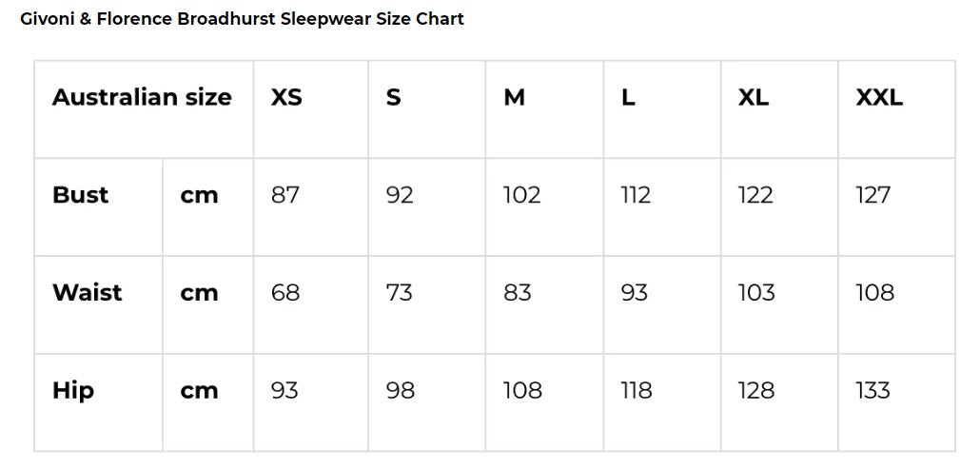The width and height of the screenshot is (980, 469).
Task: Click the M bust value 102
Action: point(521,195)
